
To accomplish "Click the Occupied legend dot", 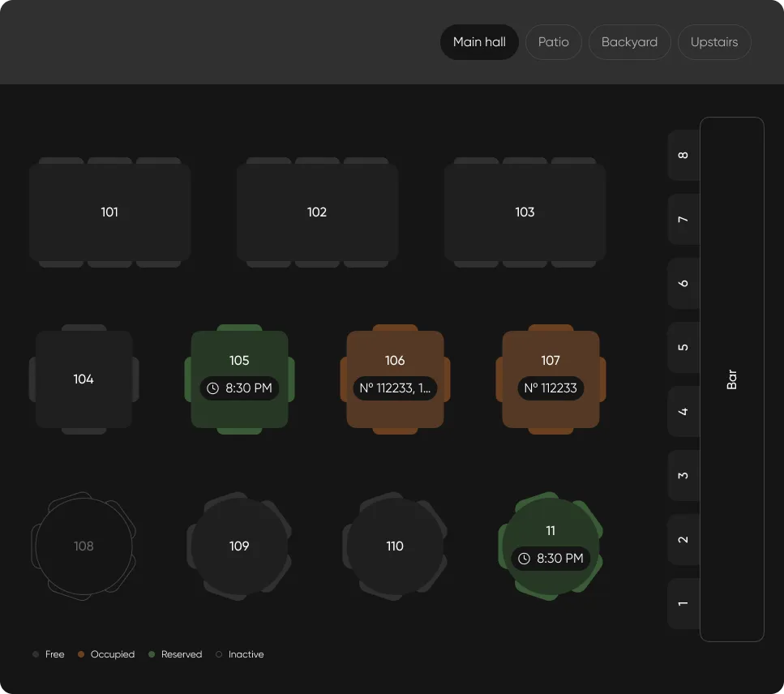I will click(x=81, y=654).
